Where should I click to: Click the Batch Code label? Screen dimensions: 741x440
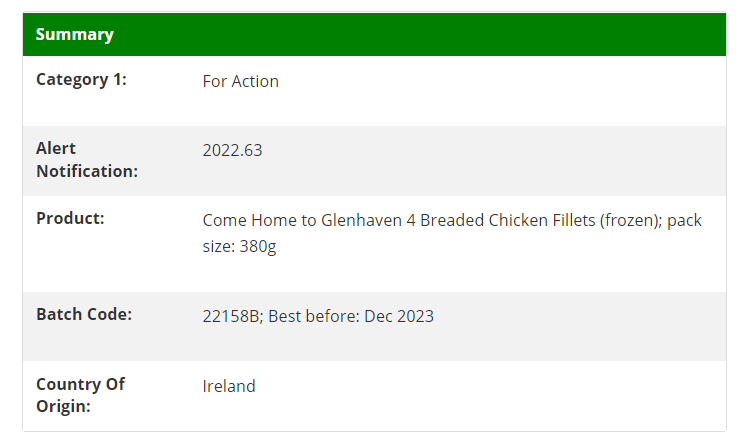point(84,314)
